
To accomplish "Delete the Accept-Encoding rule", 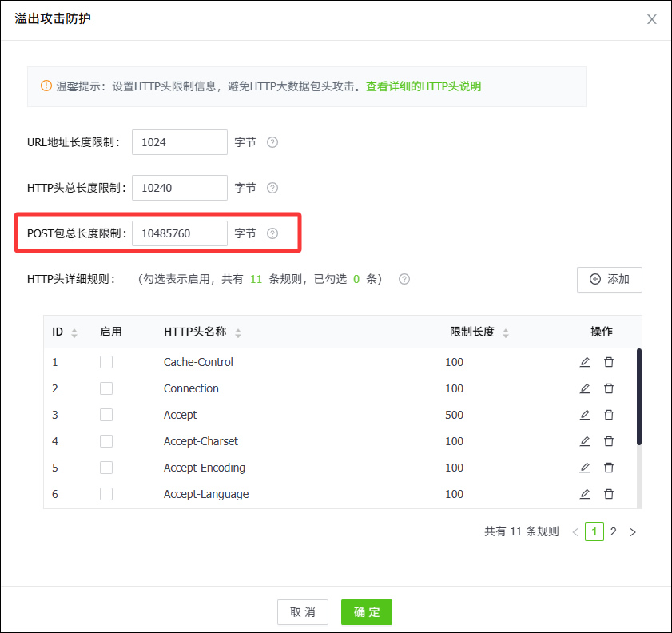I will (x=609, y=468).
